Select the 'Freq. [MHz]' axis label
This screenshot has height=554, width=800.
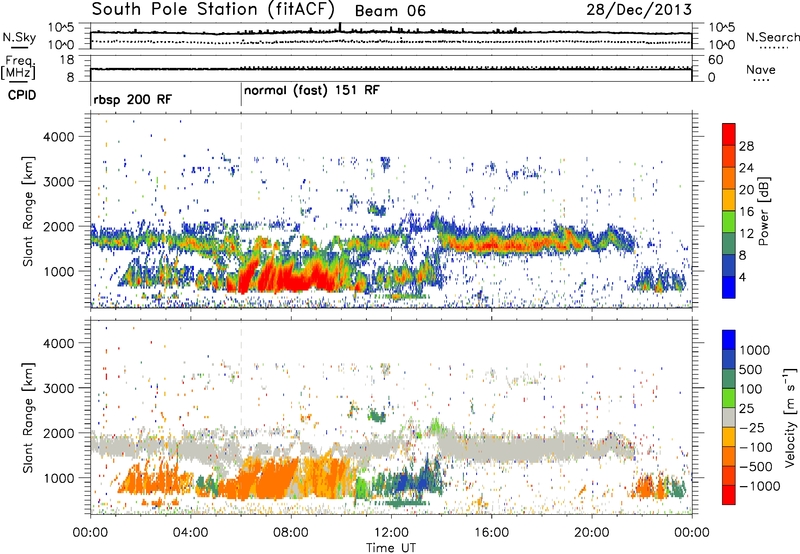pos(18,68)
